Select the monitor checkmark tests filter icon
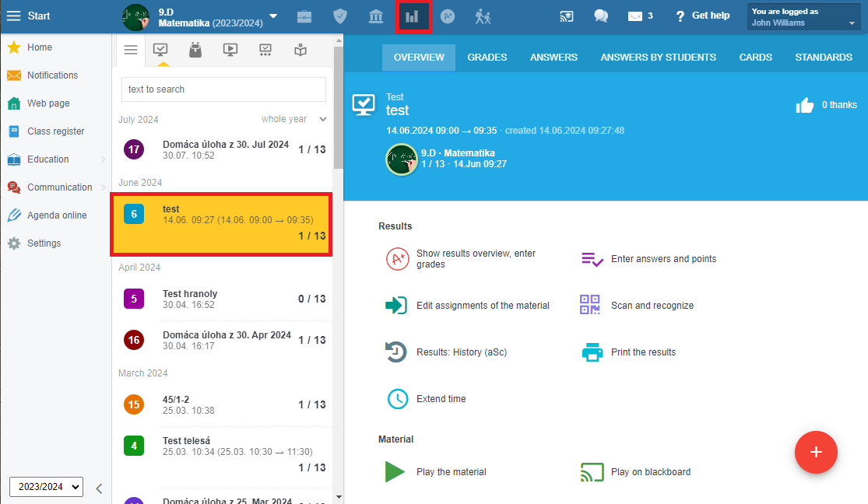 160,50
